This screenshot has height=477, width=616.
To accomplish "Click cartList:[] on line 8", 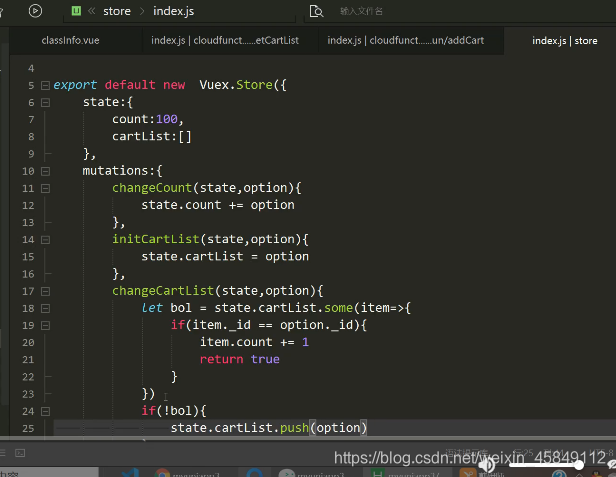I will coord(152,136).
